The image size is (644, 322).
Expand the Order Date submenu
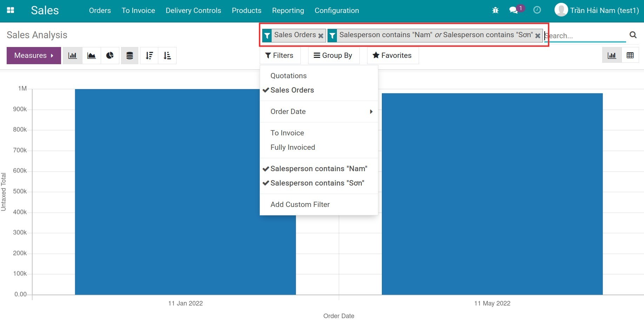pyautogui.click(x=319, y=112)
